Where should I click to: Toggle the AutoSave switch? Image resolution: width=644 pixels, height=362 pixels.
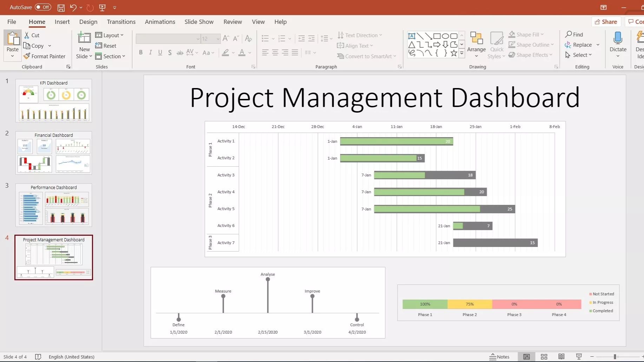pyautogui.click(x=43, y=7)
